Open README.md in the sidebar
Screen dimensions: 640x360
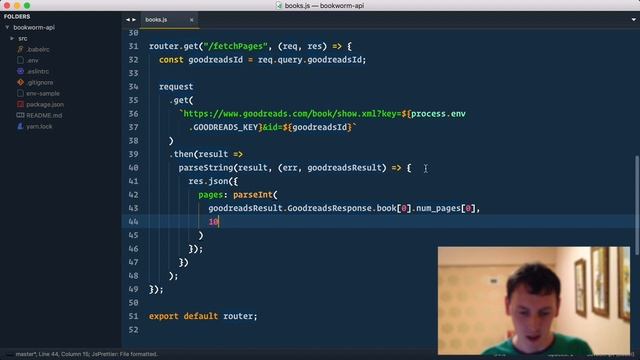(44, 116)
